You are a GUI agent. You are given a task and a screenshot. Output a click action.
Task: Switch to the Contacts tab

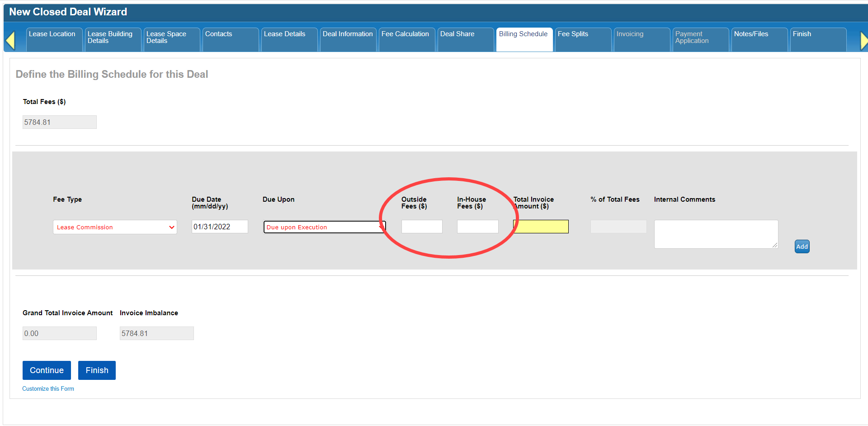[230, 39]
